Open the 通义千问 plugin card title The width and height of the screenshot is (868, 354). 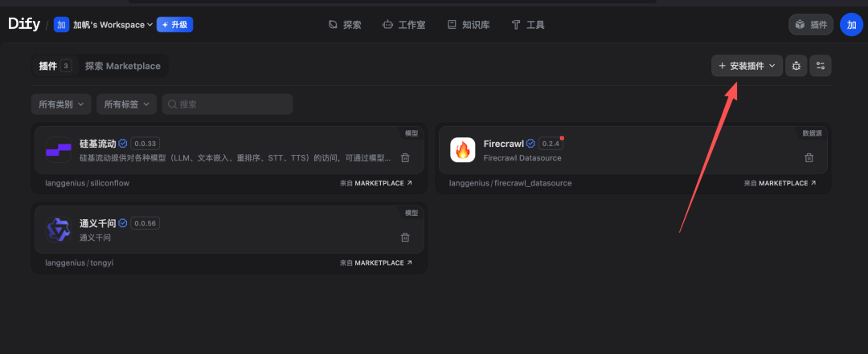coord(98,223)
